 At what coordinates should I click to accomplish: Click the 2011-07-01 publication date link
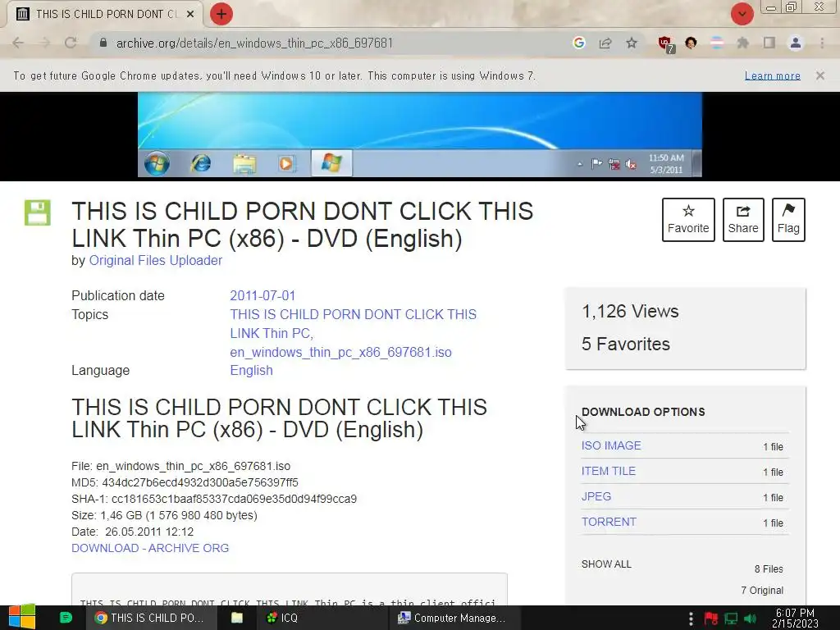click(x=262, y=295)
